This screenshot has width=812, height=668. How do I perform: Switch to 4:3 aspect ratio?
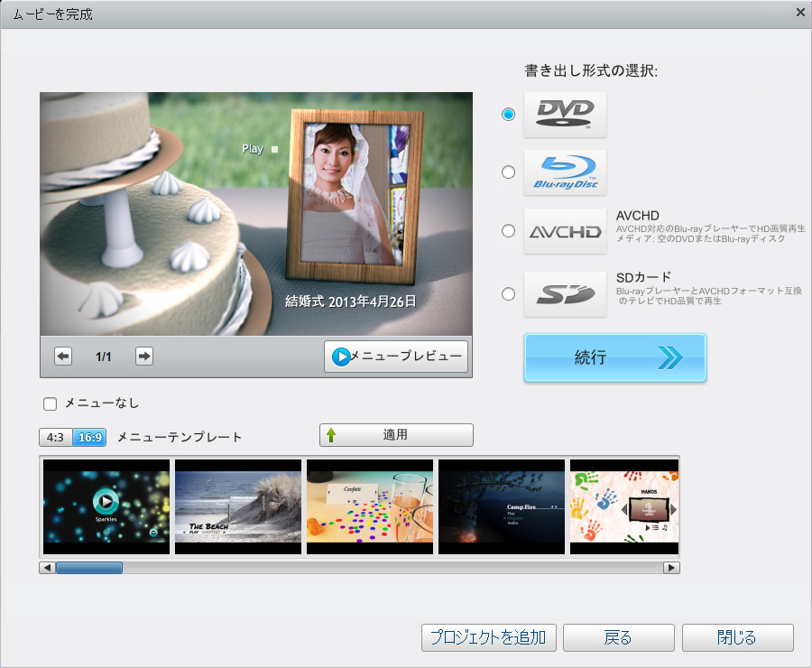tap(55, 438)
